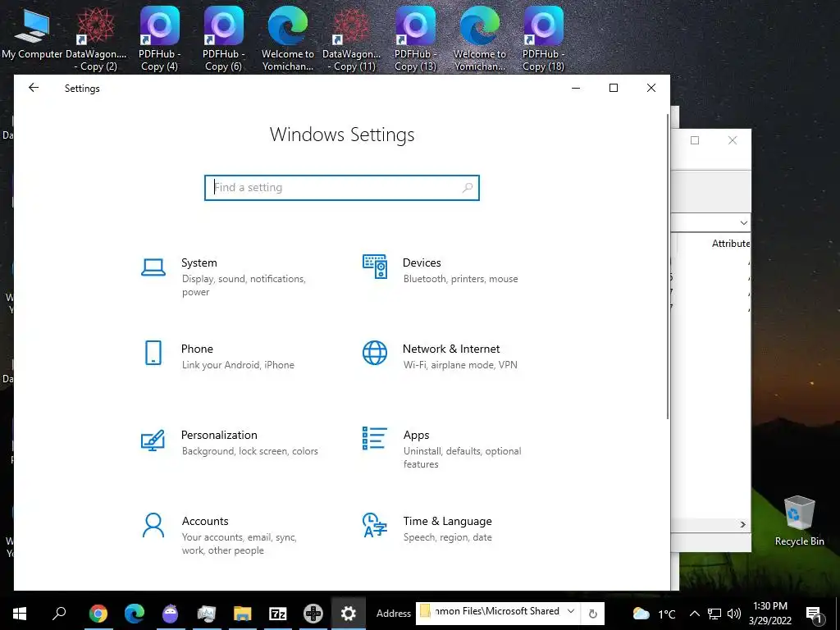This screenshot has height=630, width=840.
Task: Open the system monitor app on taskbar
Action: click(x=206, y=614)
